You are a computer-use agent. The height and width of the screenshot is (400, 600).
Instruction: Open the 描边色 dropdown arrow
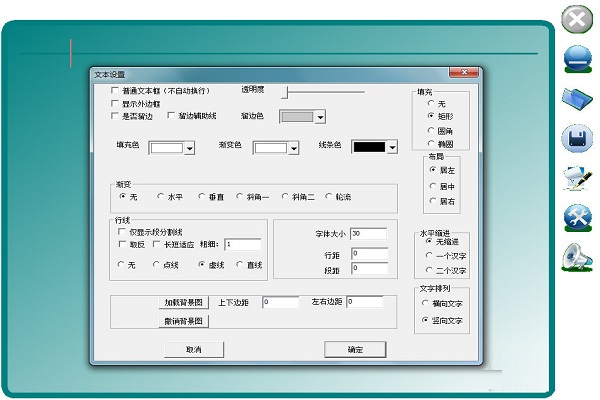point(321,117)
